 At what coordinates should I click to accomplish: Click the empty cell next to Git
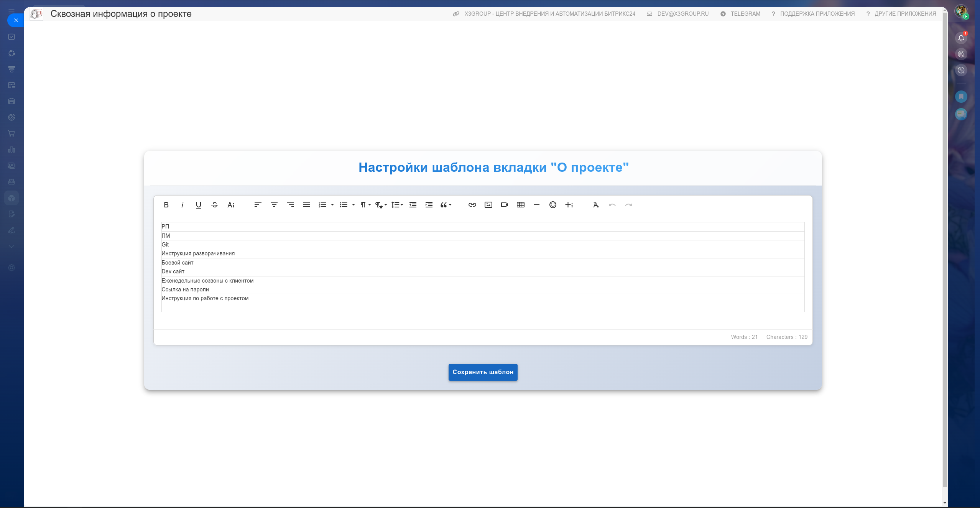click(x=643, y=245)
